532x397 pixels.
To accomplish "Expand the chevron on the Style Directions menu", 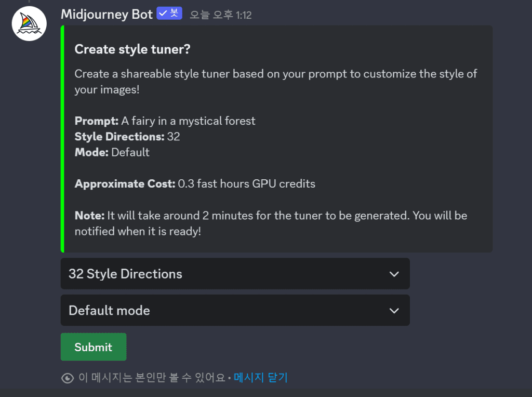I will [x=394, y=274].
